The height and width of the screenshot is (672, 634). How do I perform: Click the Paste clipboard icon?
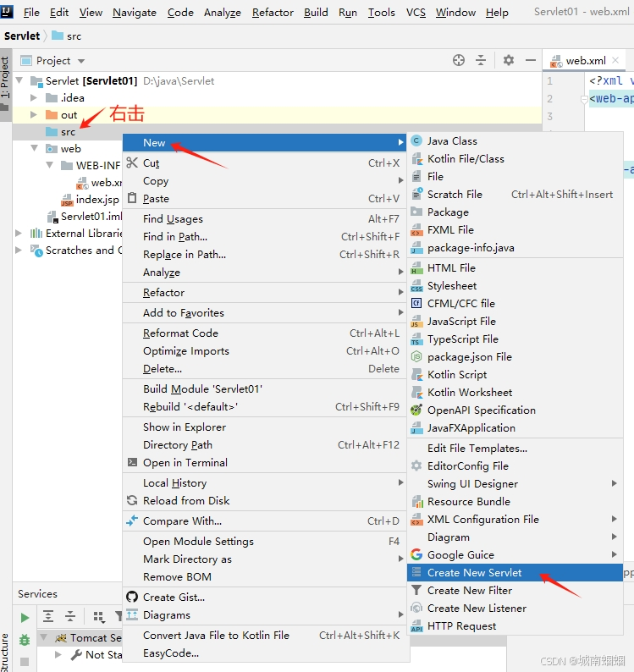coord(132,198)
